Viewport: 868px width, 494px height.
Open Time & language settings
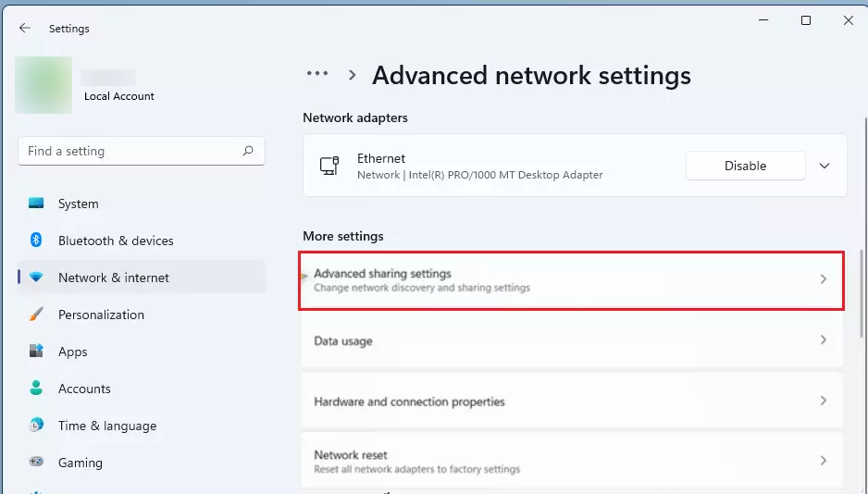142,426
